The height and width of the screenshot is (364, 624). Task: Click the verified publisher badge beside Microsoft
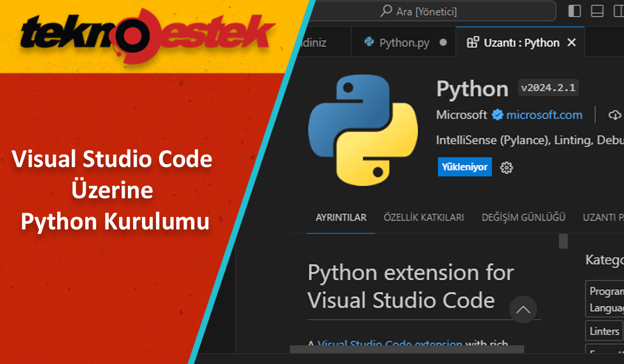point(498,115)
